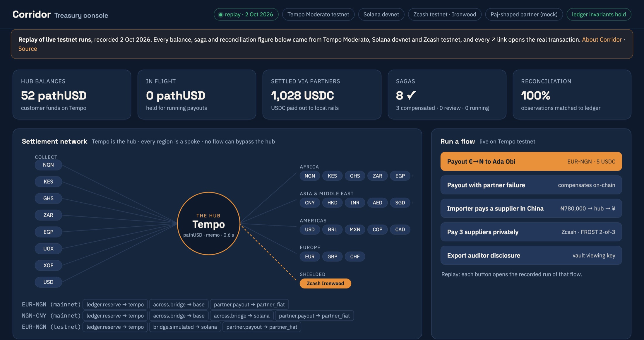
Task: Click Export auditor disclosure button
Action: [x=531, y=255]
